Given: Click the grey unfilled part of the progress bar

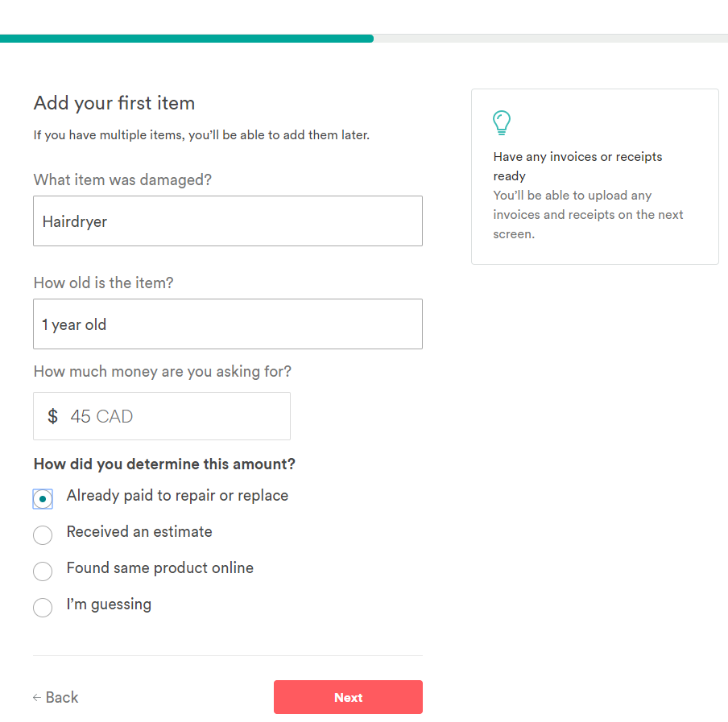Looking at the screenshot, I should pos(550,38).
